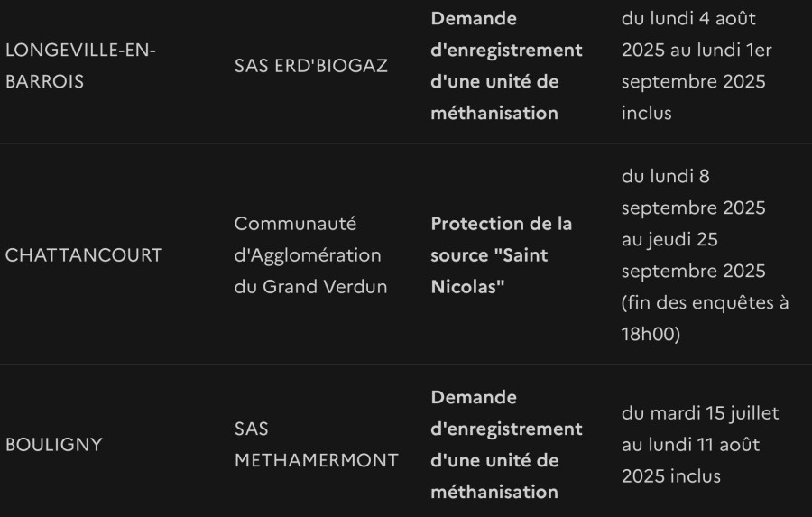
Task: Click the separator line below the Longeville row
Action: point(406,143)
